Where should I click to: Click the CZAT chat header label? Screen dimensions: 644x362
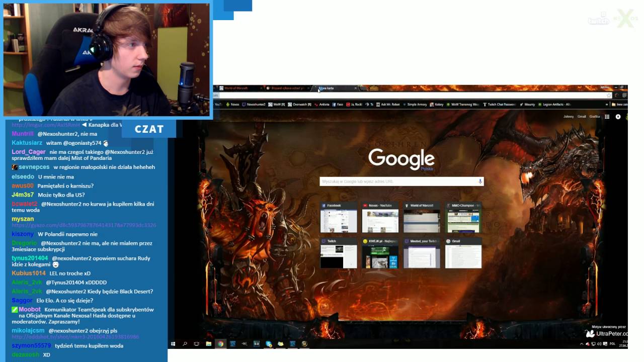[x=149, y=129]
